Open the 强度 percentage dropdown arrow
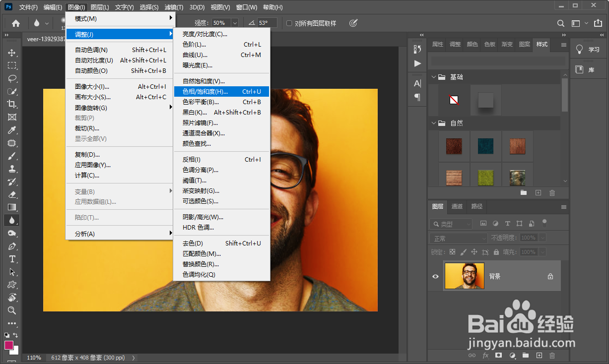 (235, 23)
